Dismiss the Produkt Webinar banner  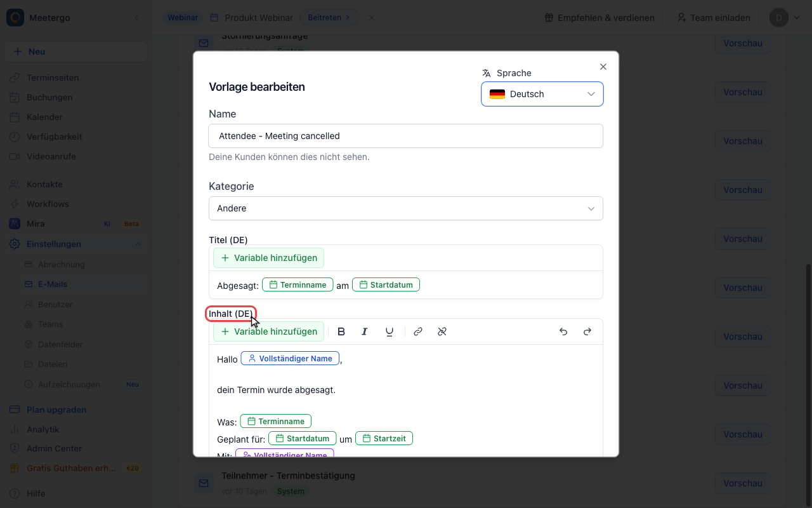[x=372, y=18]
